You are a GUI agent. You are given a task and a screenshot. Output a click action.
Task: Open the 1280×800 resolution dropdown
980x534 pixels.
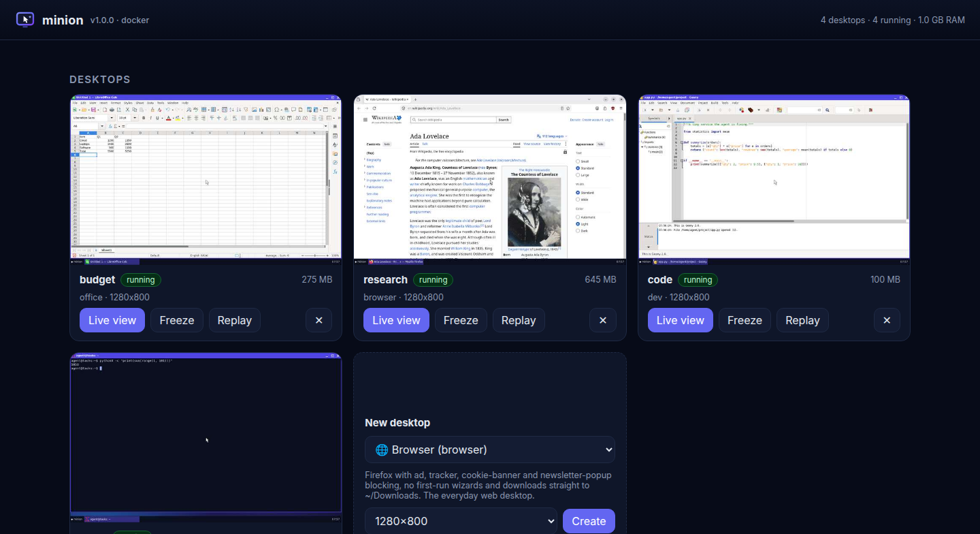[x=461, y=521]
